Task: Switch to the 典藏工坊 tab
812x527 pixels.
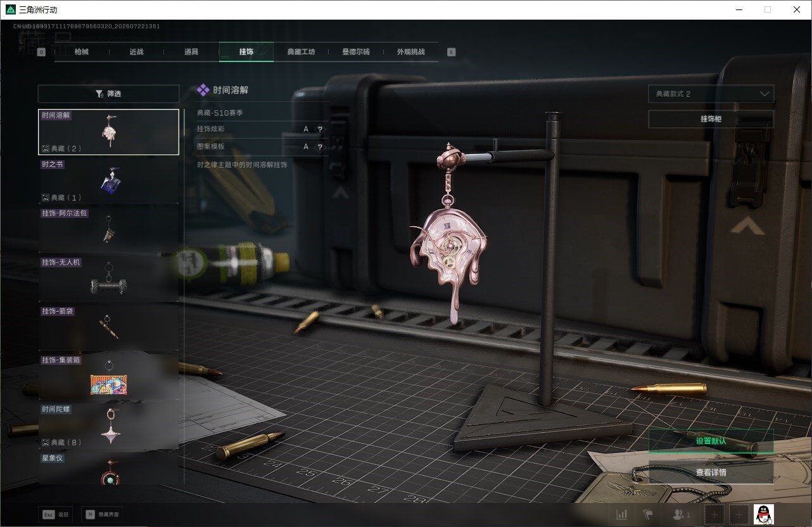Action: 301,52
